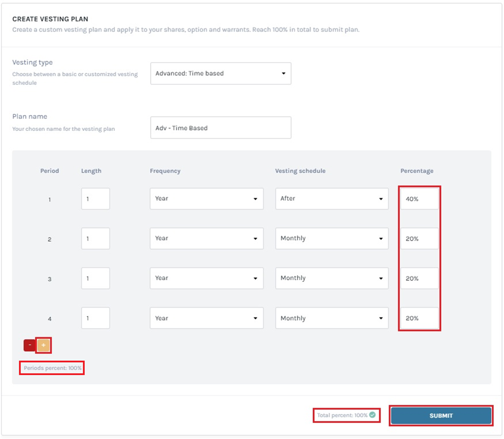
Task: Select the Plan name text field
Action: [x=220, y=128]
